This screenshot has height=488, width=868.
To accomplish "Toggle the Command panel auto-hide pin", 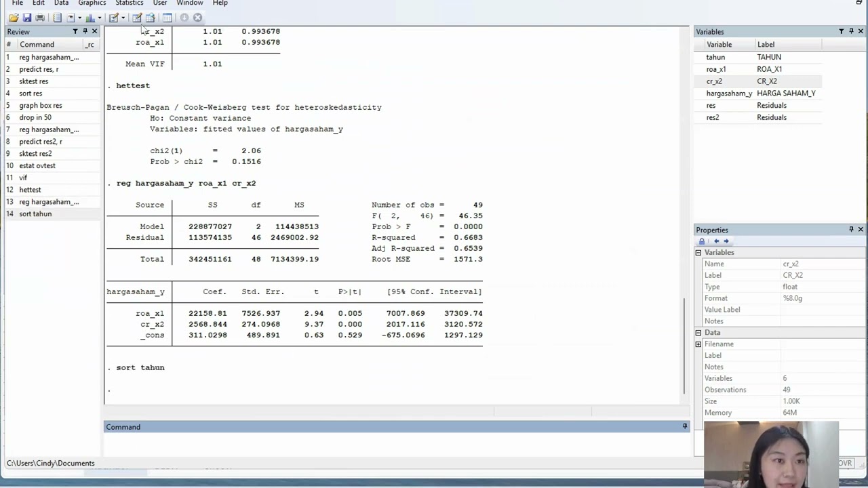I will point(685,426).
